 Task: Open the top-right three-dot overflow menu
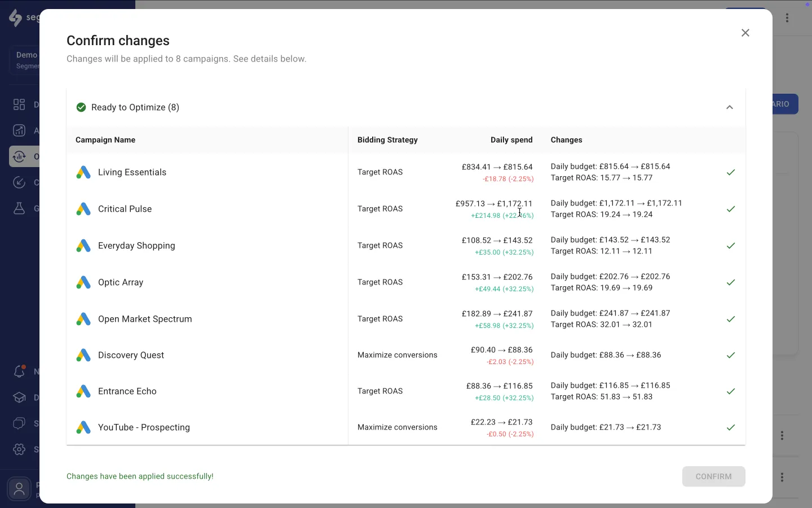787,18
